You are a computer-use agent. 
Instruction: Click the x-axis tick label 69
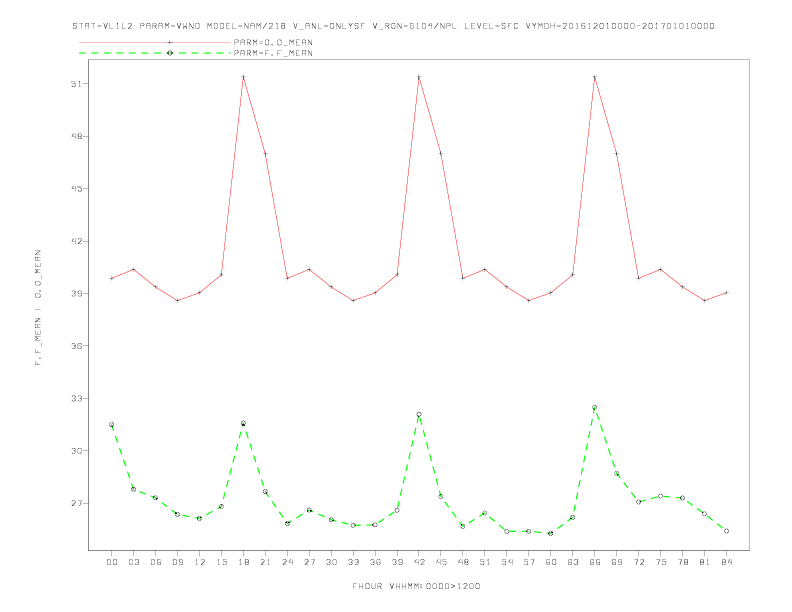[617, 562]
